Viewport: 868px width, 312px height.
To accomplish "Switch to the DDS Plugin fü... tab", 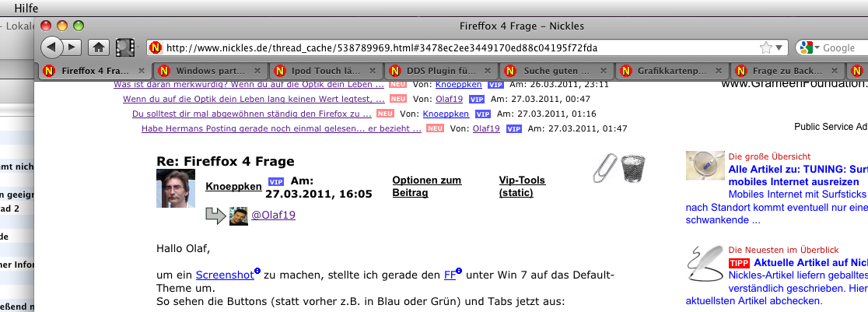I will coord(441,71).
